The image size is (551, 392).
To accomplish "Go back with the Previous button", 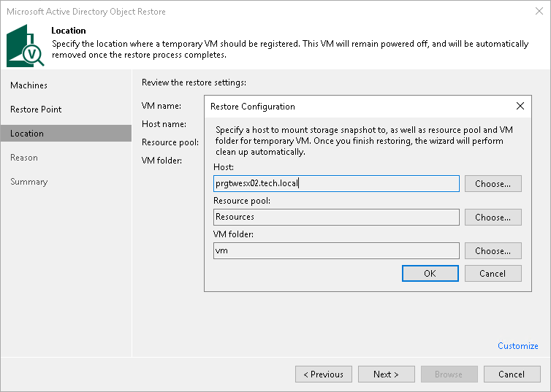I will click(x=324, y=374).
